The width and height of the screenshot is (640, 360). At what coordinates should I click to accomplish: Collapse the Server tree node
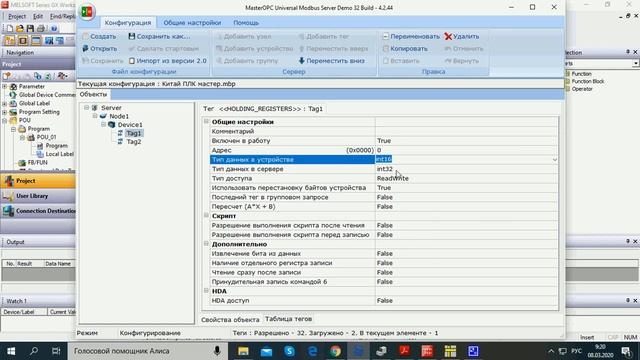(x=87, y=107)
